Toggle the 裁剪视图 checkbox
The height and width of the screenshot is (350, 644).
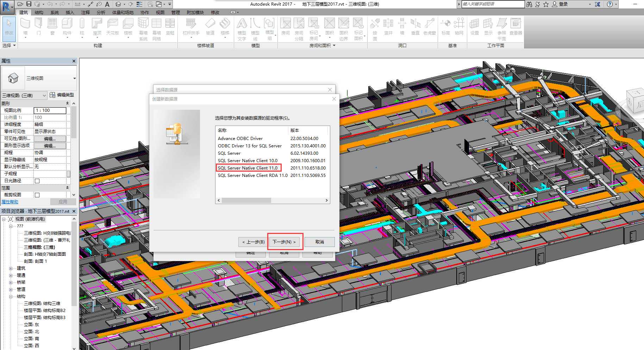tap(37, 195)
